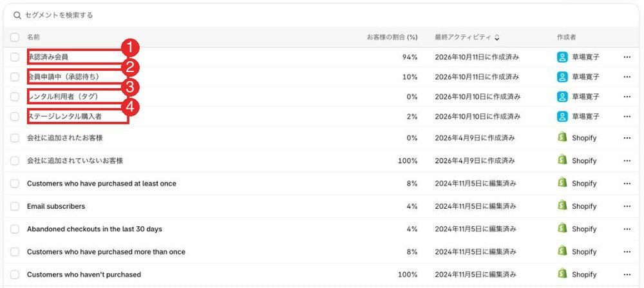Screen dimensions: 644x288
Task: Open more actions for Customers who haven't purchased
Action: [627, 274]
